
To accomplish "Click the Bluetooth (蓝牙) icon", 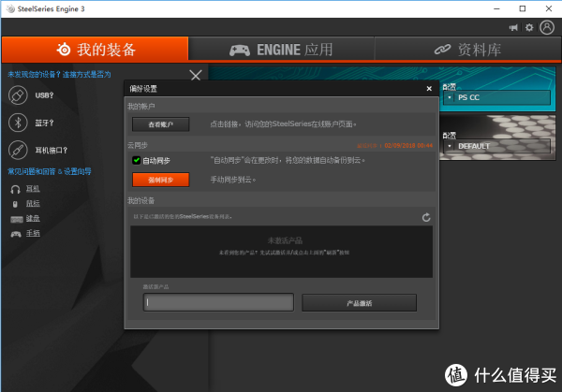I will 18,123.
